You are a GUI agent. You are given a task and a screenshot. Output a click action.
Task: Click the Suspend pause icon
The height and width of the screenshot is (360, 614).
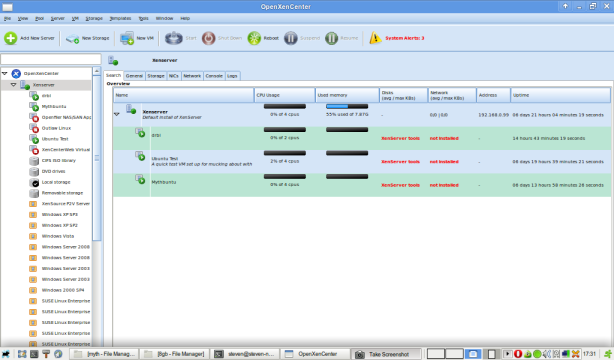pyautogui.click(x=291, y=38)
